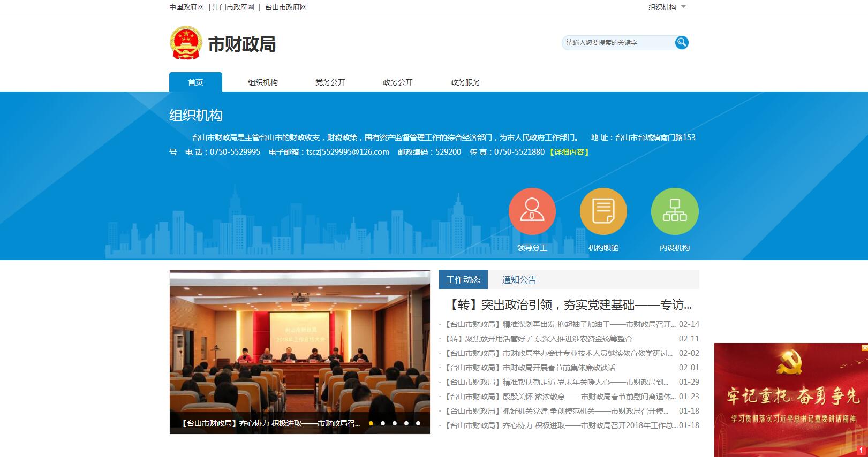This screenshot has height=457, width=868.
Task: Select the first yellow carousel dot
Action: point(371,423)
